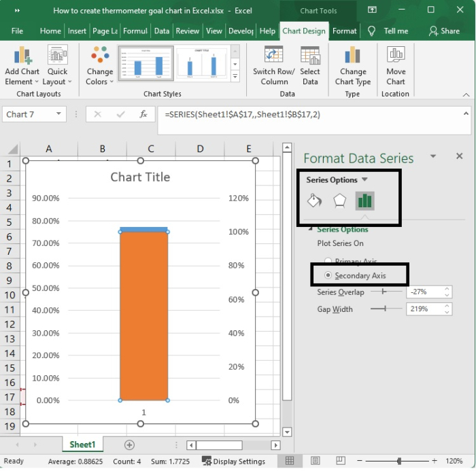Click the Add Chart Element icon
The image size is (476, 471).
click(x=22, y=56)
